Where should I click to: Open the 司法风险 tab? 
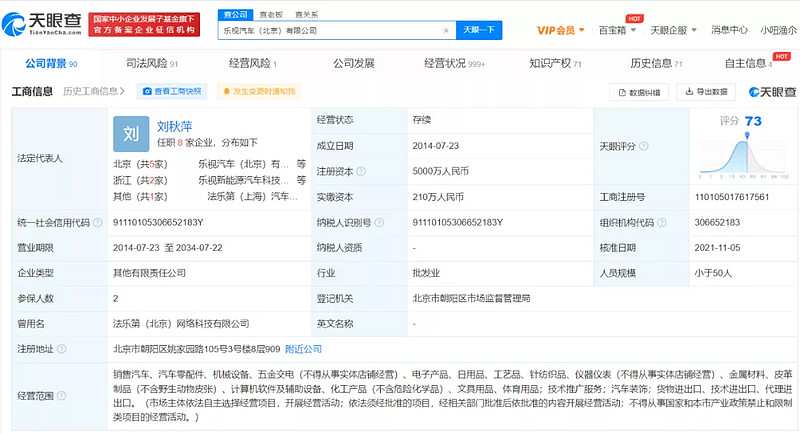point(152,64)
